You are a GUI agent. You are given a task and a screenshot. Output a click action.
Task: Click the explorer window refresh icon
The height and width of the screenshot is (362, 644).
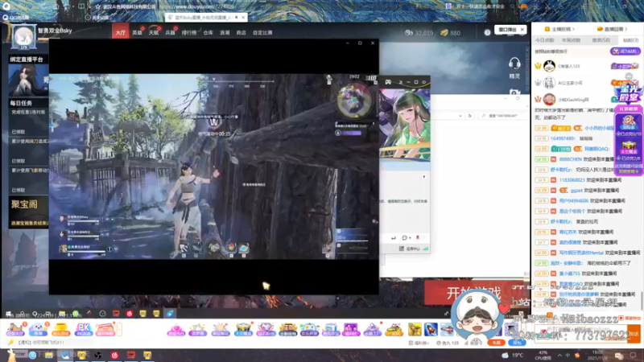click(470, 116)
